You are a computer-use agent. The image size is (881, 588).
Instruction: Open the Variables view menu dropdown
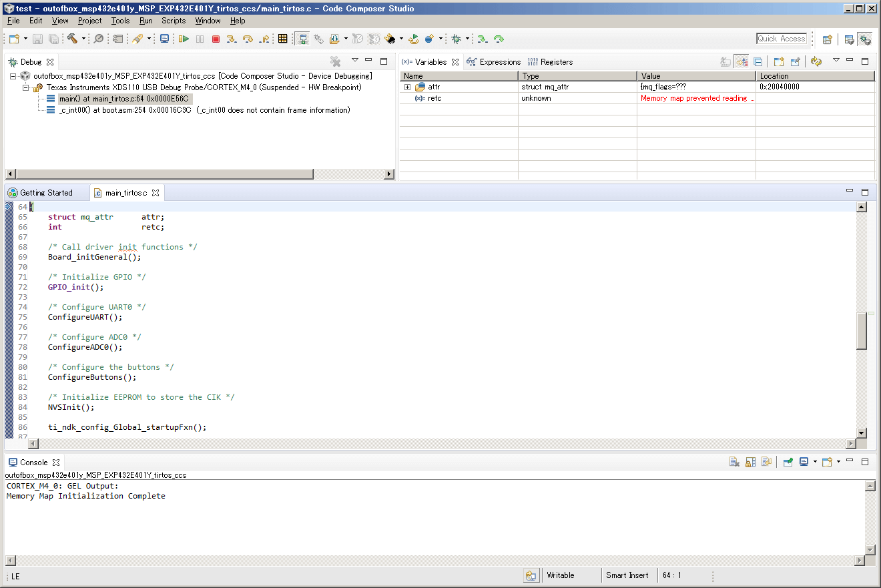point(836,61)
